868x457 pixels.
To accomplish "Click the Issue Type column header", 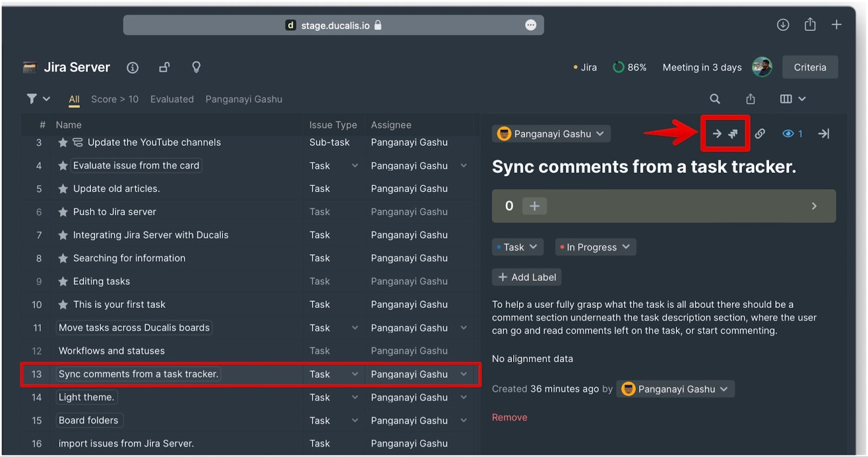I will click(333, 125).
